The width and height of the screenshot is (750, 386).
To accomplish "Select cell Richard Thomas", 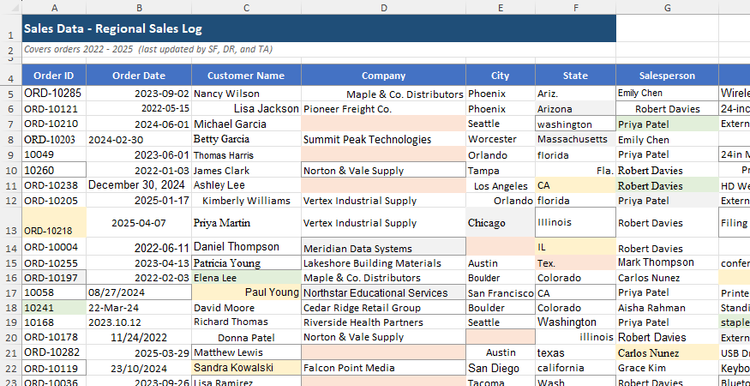I will coord(246,322).
